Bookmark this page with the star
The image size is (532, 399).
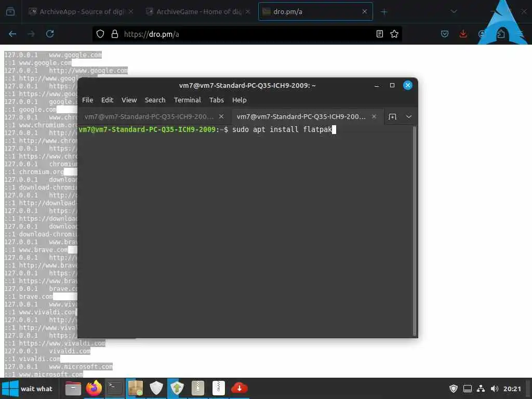coord(394,34)
